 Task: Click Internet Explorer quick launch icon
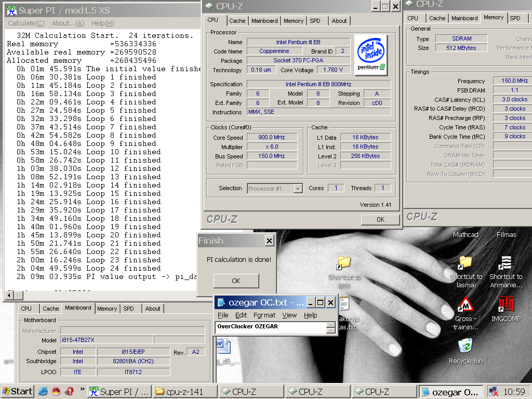[43, 391]
